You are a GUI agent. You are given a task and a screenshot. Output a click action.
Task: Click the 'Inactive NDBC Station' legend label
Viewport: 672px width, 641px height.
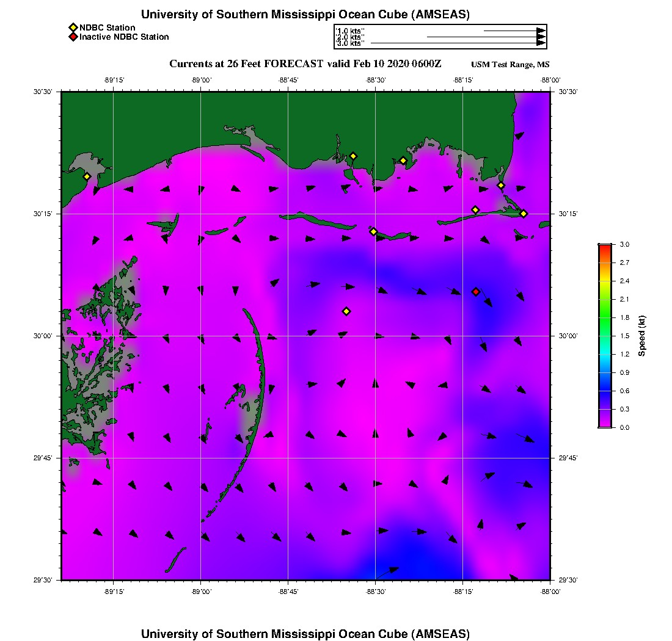pyautogui.click(x=124, y=37)
